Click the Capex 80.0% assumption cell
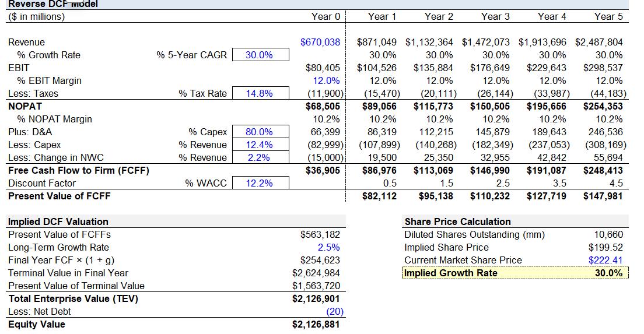Screen dimensions: 644x334 pos(260,132)
